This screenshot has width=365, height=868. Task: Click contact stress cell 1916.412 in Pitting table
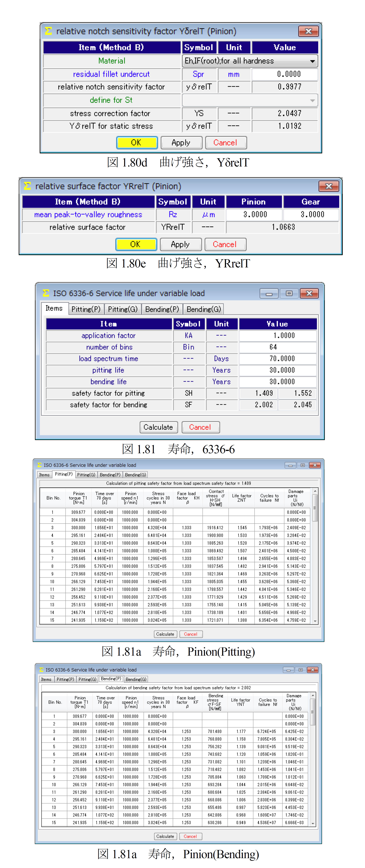[x=215, y=528]
